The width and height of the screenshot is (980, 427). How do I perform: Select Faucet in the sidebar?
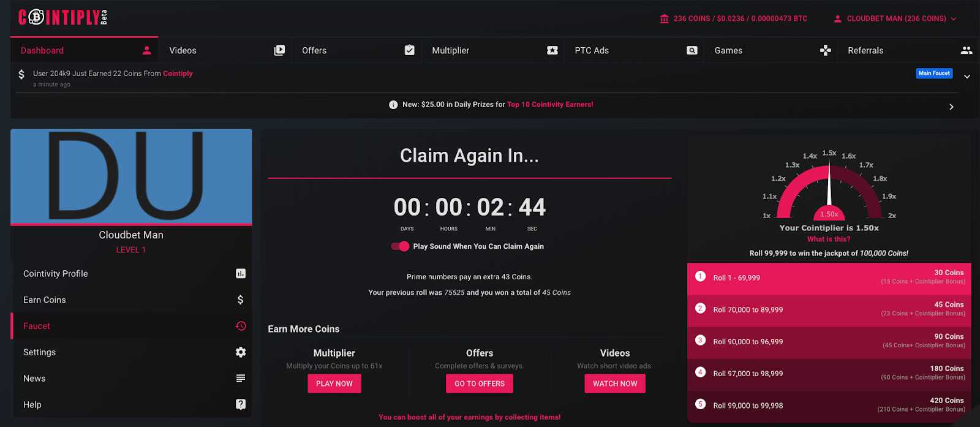point(131,326)
